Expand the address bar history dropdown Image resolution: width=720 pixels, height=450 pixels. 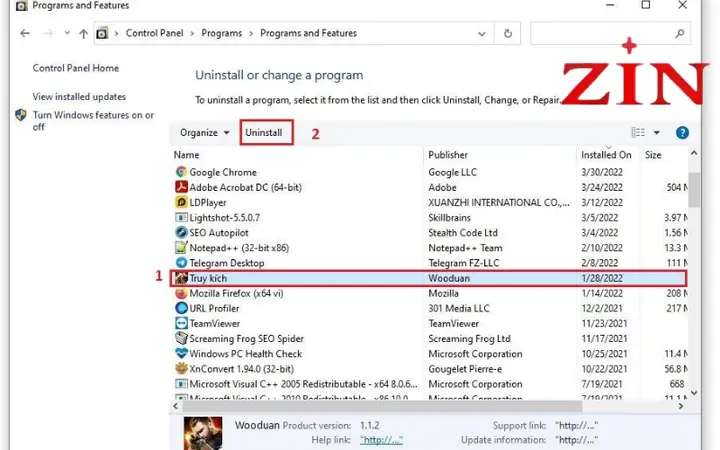482,34
